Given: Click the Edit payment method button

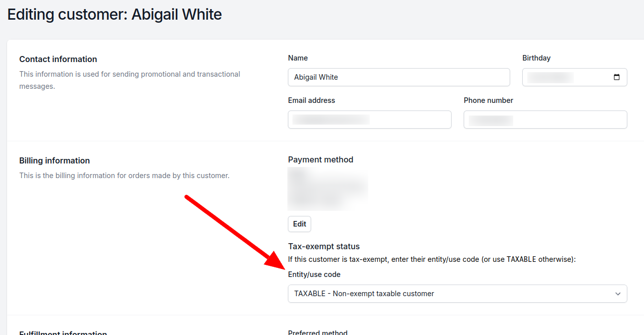Looking at the screenshot, I should [x=300, y=224].
